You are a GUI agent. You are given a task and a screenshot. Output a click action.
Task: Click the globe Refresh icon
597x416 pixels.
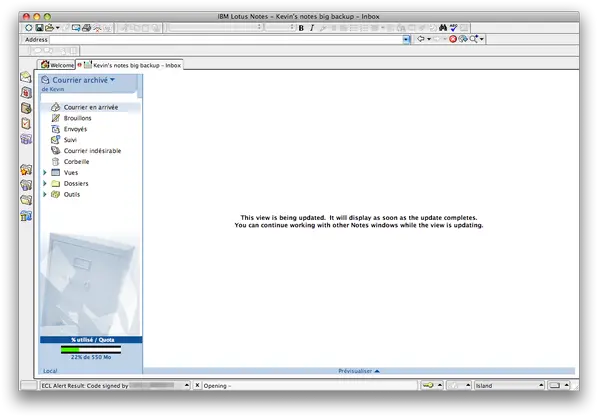[463, 39]
